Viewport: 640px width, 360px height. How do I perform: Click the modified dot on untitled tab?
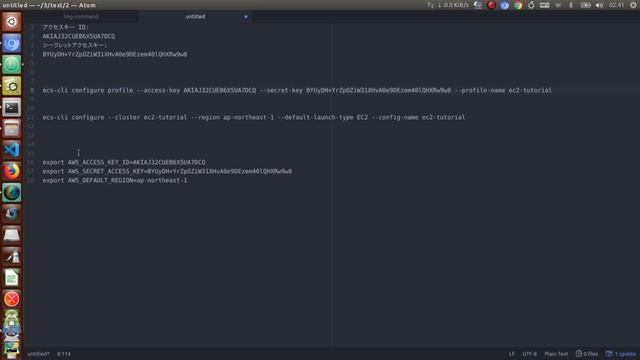pos(246,17)
